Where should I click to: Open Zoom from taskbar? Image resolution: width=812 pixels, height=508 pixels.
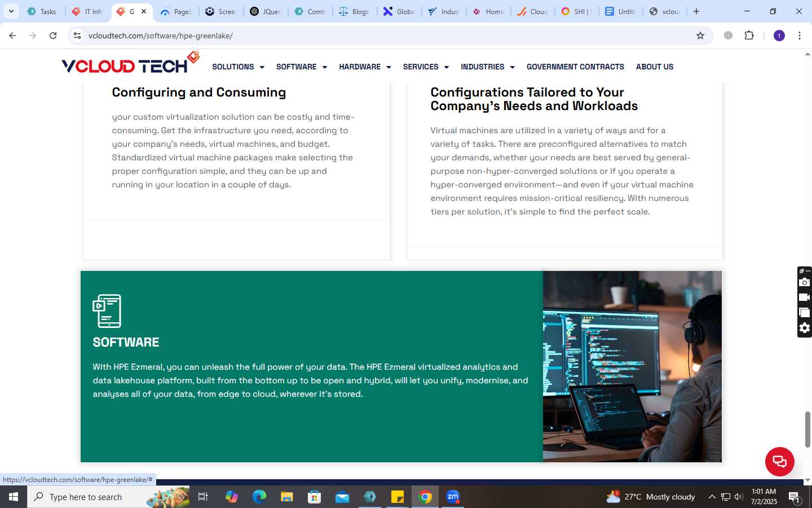[453, 497]
